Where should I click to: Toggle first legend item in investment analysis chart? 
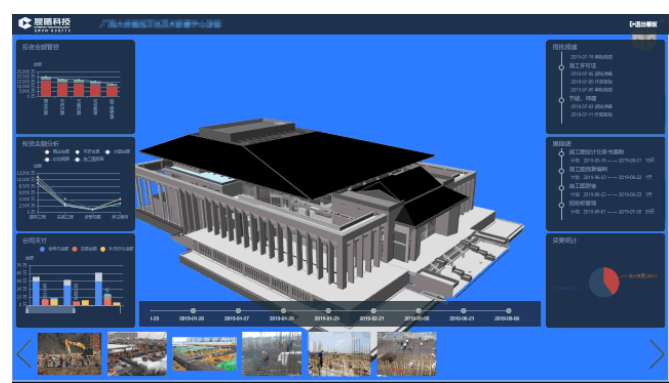click(x=47, y=152)
